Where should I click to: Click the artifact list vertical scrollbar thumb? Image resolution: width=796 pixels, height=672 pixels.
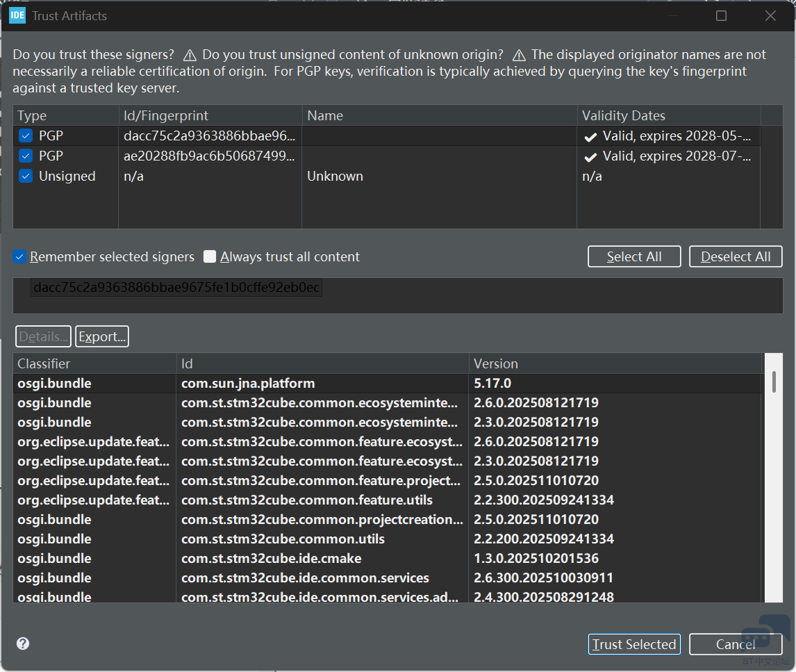point(773,382)
